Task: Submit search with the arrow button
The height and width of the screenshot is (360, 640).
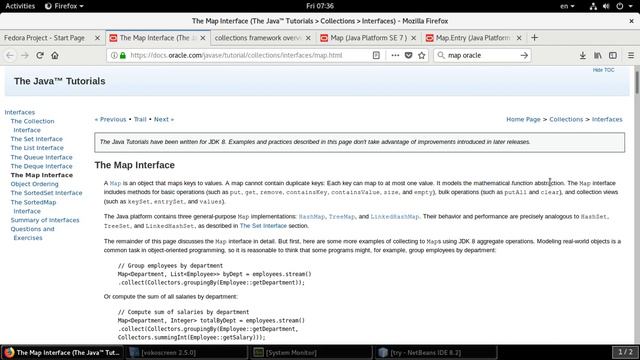Action: coord(524,55)
